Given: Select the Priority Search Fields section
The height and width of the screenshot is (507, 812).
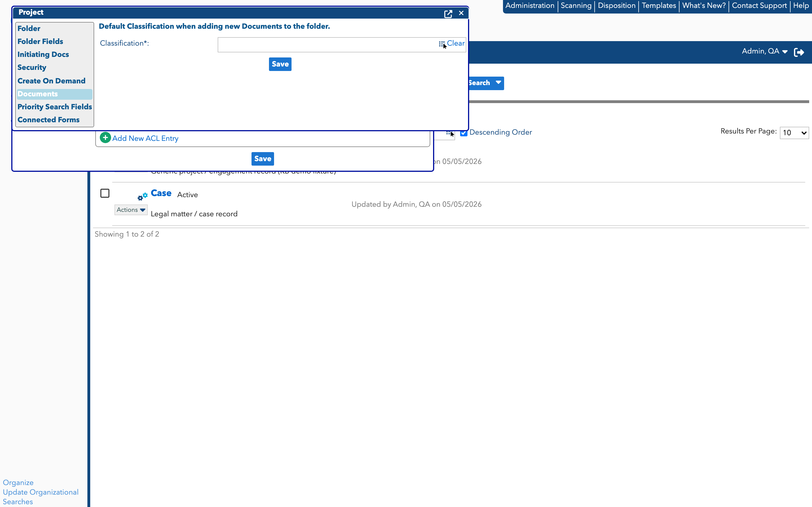Looking at the screenshot, I should tap(55, 107).
